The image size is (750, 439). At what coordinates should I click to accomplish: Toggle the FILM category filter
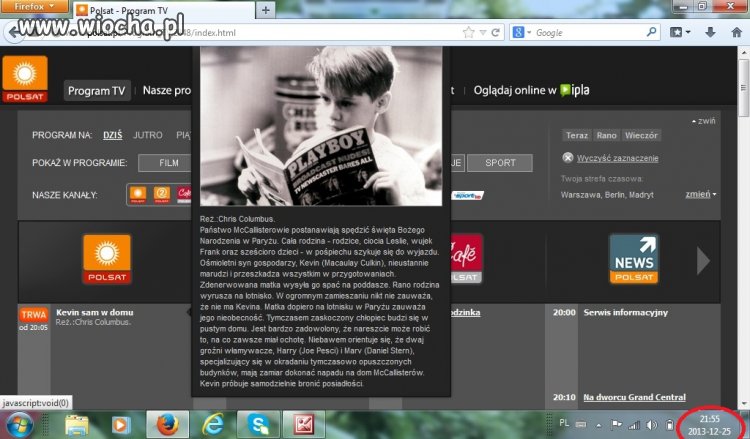[165, 163]
